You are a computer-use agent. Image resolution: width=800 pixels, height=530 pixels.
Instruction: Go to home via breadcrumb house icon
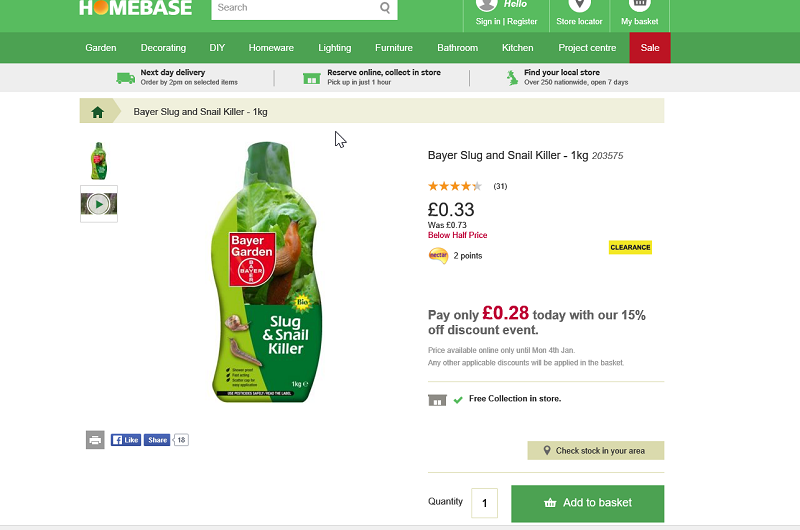click(x=98, y=112)
